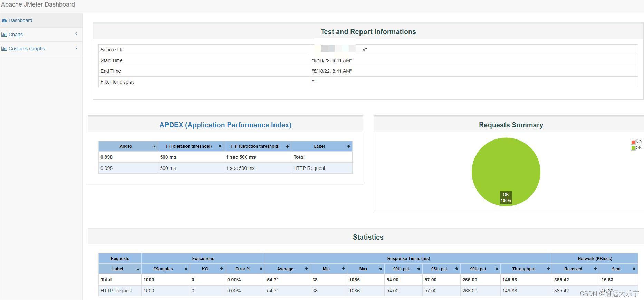The height and width of the screenshot is (300, 644).
Task: Click the Charts bar-chart icon
Action: [4, 35]
